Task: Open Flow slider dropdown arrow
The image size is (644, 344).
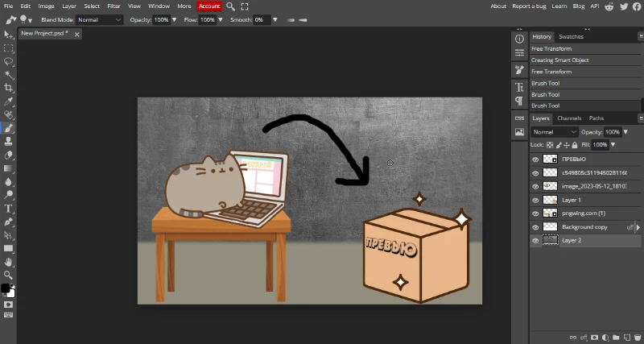Action: [221, 19]
